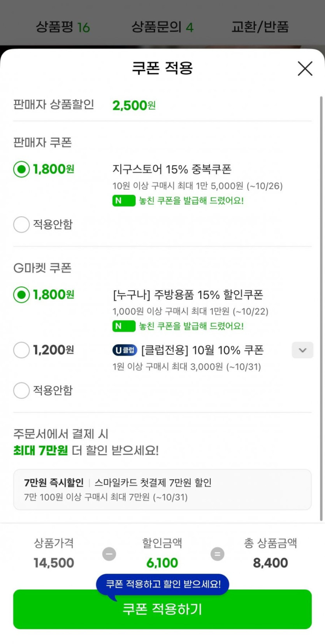The height and width of the screenshot is (644, 325).
Task: Open the 교환/반품 tab
Action: (260, 27)
